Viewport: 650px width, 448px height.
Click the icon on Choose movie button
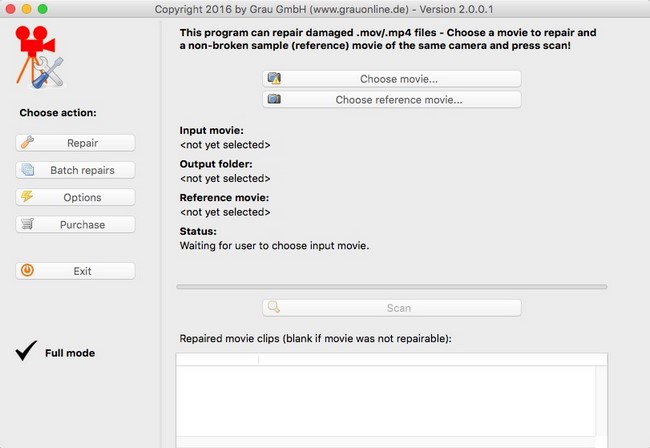275,79
